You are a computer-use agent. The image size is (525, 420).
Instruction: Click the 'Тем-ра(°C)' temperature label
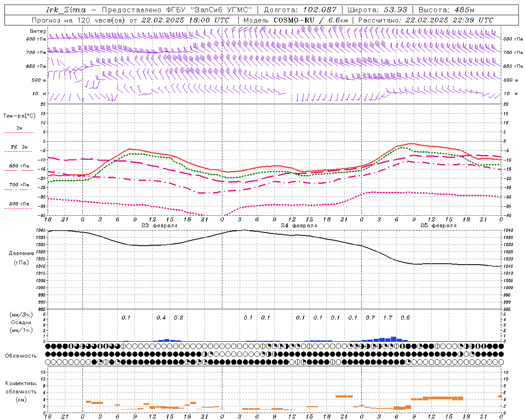[x=19, y=116]
